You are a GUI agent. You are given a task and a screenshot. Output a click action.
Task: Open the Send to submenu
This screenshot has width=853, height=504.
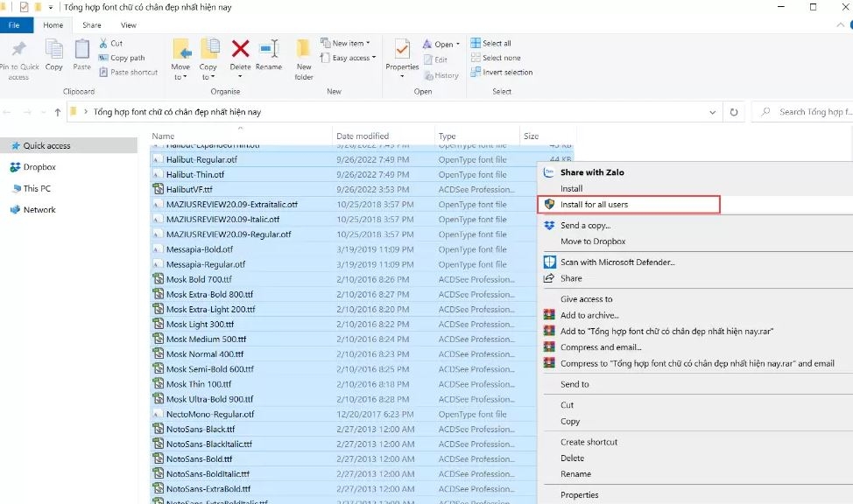[695, 384]
